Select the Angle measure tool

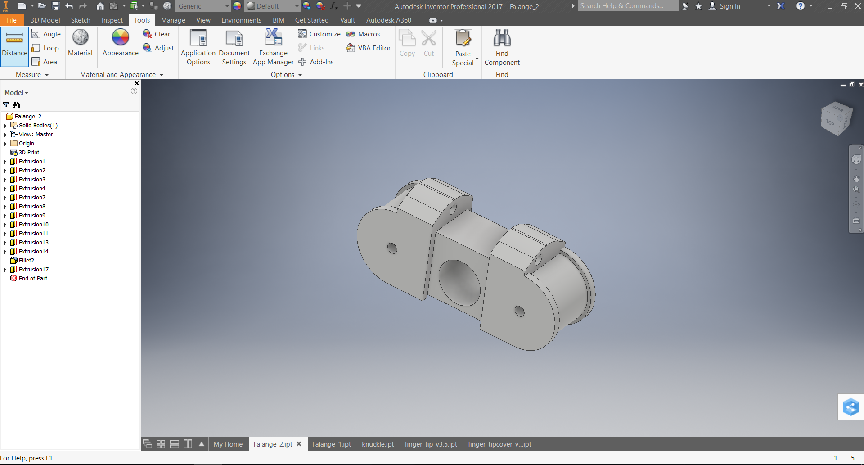click(x=46, y=34)
